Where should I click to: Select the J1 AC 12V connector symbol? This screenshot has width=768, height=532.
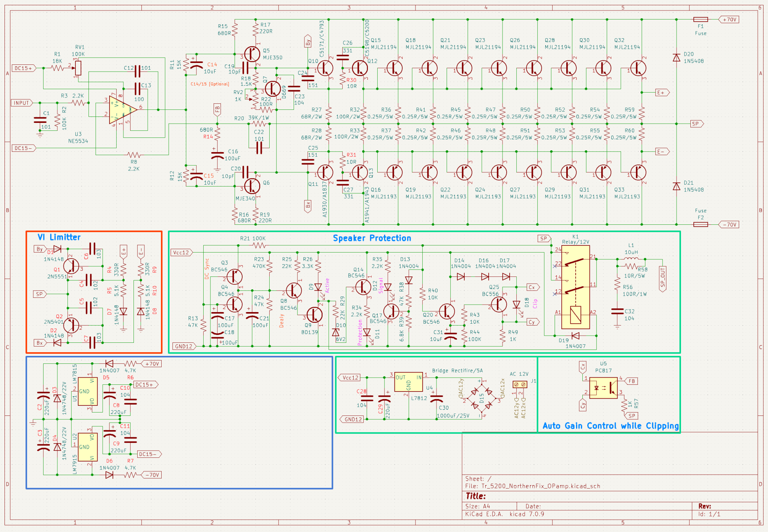click(x=520, y=384)
